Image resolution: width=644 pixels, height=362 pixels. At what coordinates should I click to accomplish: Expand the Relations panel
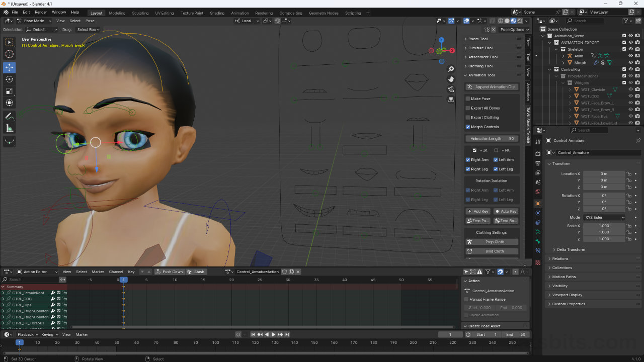coord(560,258)
